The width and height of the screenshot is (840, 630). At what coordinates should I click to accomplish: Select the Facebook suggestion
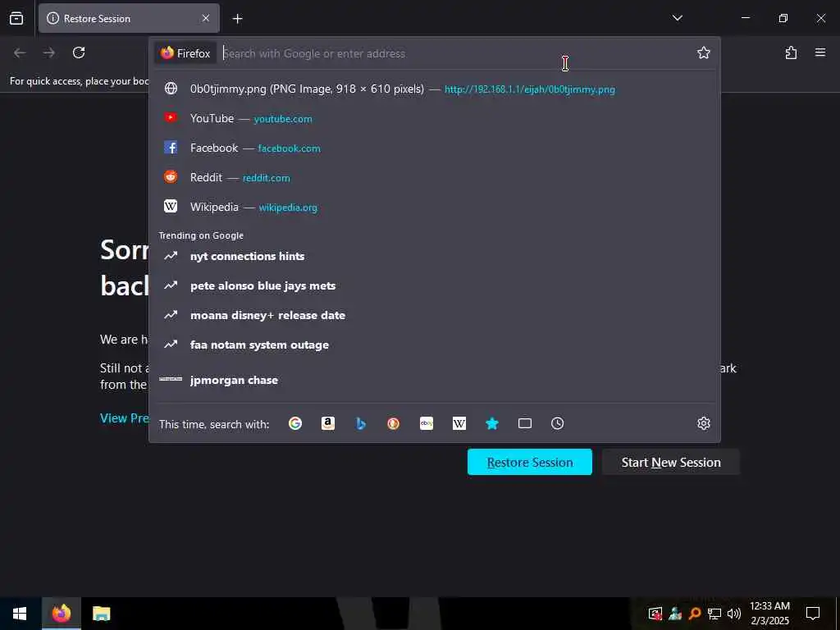click(x=435, y=148)
